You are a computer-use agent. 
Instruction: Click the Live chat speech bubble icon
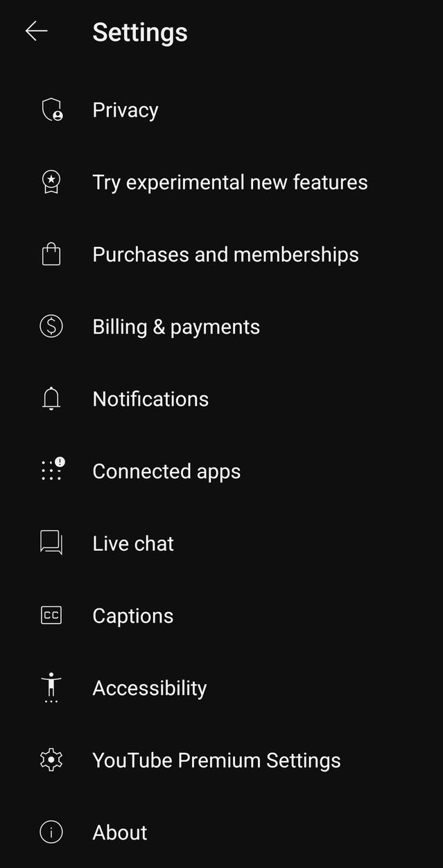[x=51, y=543]
